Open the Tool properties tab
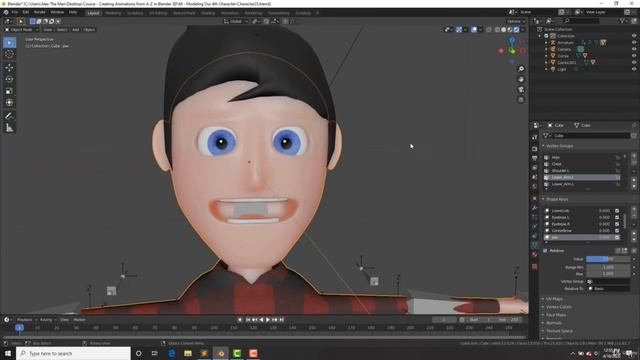The image size is (640, 360). pyautogui.click(x=535, y=137)
